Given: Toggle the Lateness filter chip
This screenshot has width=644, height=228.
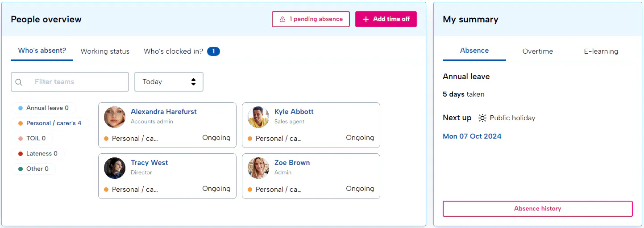Looking at the screenshot, I should 38,154.
